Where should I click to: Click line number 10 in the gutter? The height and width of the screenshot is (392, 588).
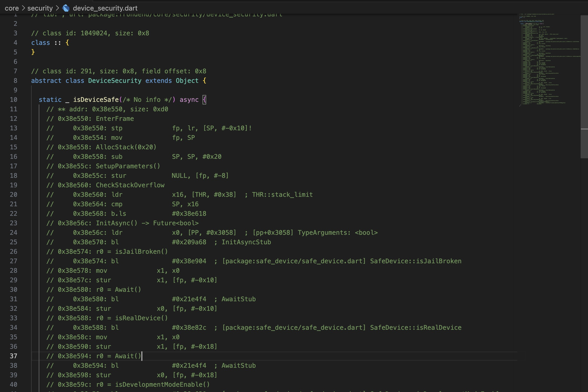tap(13, 100)
